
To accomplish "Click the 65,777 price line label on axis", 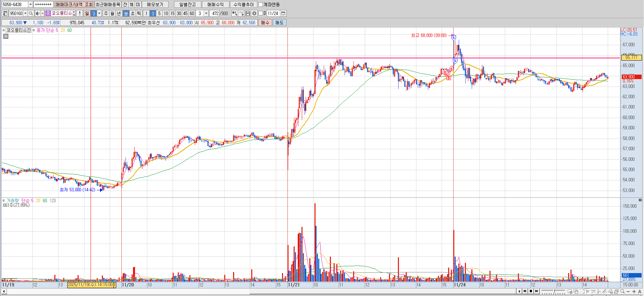I will coord(631,57).
